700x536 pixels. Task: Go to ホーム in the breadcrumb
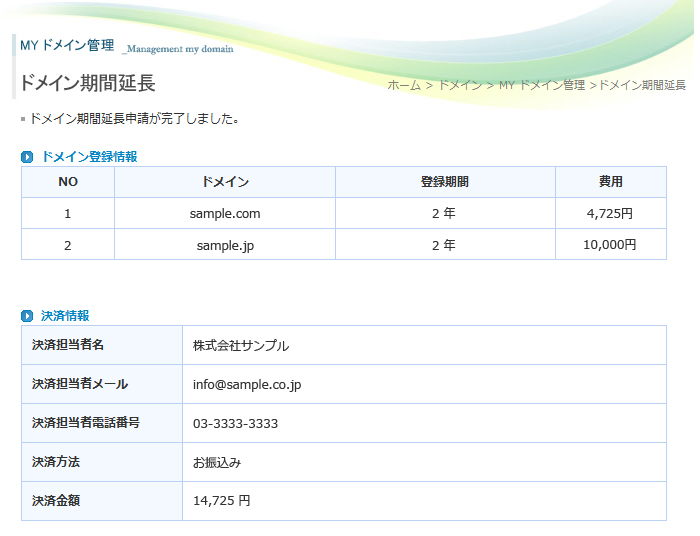coord(404,86)
